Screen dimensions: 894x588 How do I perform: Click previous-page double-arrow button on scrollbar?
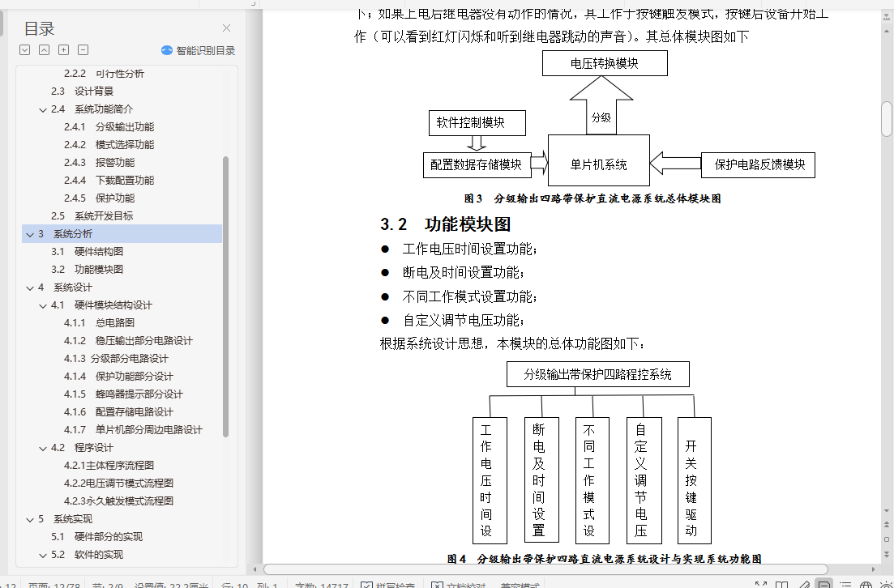pyautogui.click(x=886, y=525)
